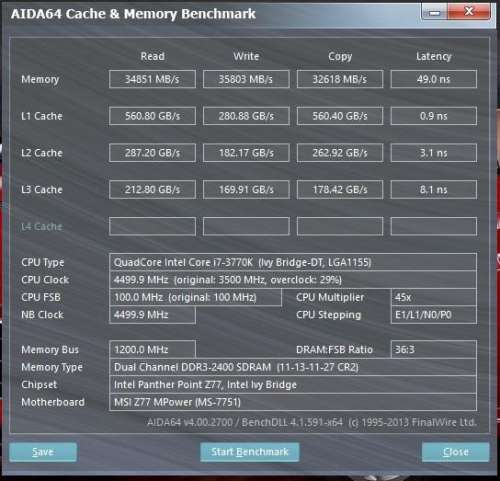Click the Write column header
This screenshot has height=481, width=500.
246,56
